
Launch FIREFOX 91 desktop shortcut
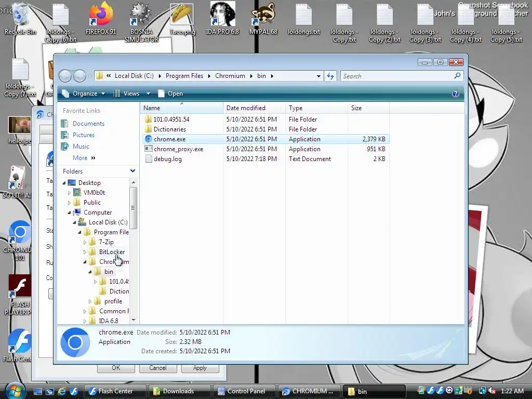point(101,19)
